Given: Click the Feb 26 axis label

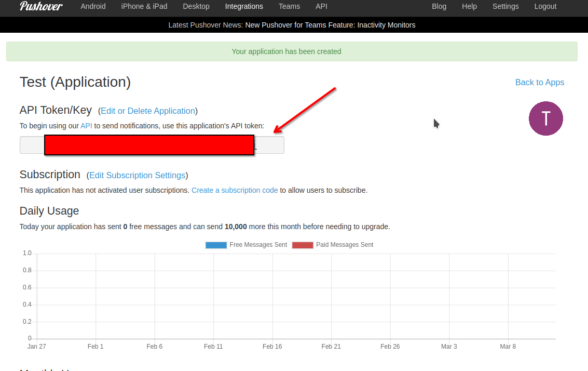Looking at the screenshot, I should coord(390,347).
